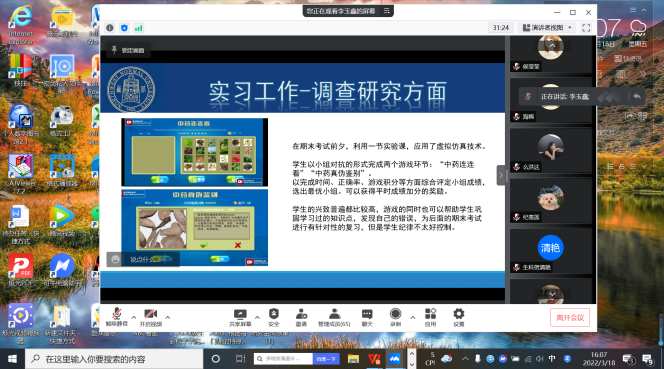This screenshot has height=369, width=664.
Task: Collapse the participant video sidebar arrow
Action: click(501, 175)
